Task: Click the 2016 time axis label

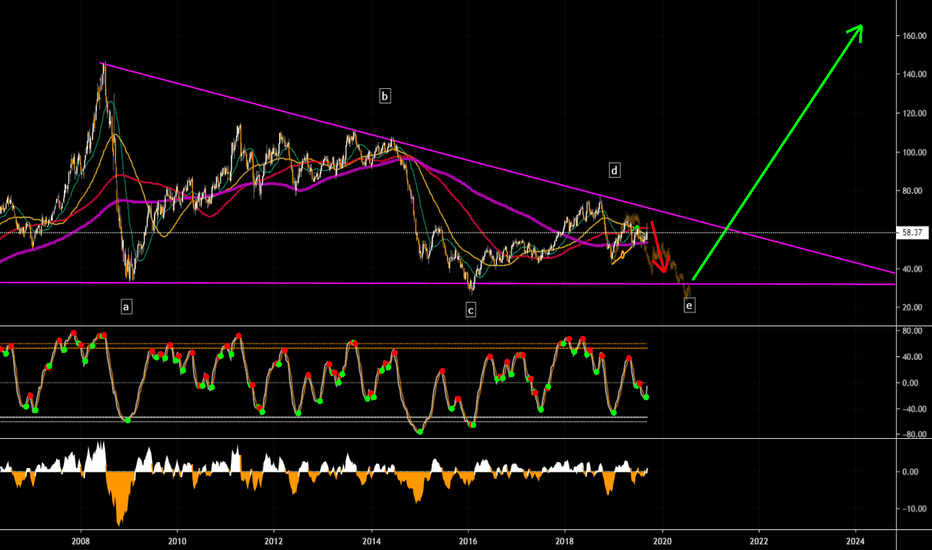Action: [x=468, y=541]
